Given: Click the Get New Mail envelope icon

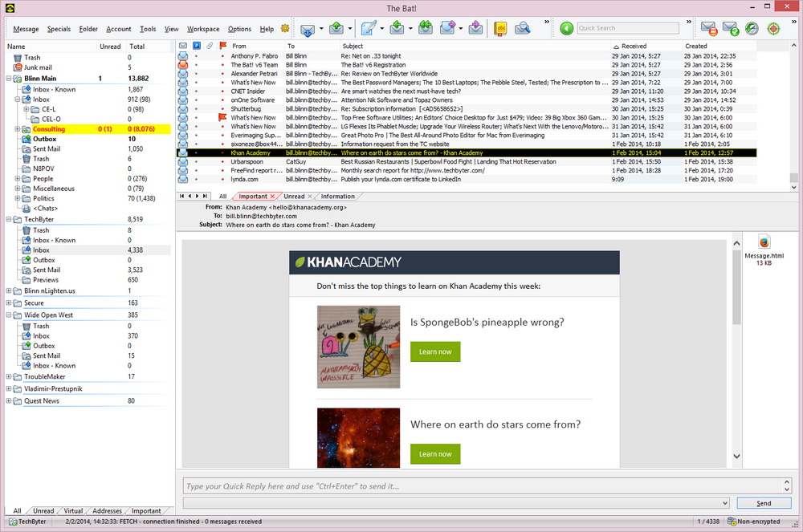Looking at the screenshot, I should [308, 29].
